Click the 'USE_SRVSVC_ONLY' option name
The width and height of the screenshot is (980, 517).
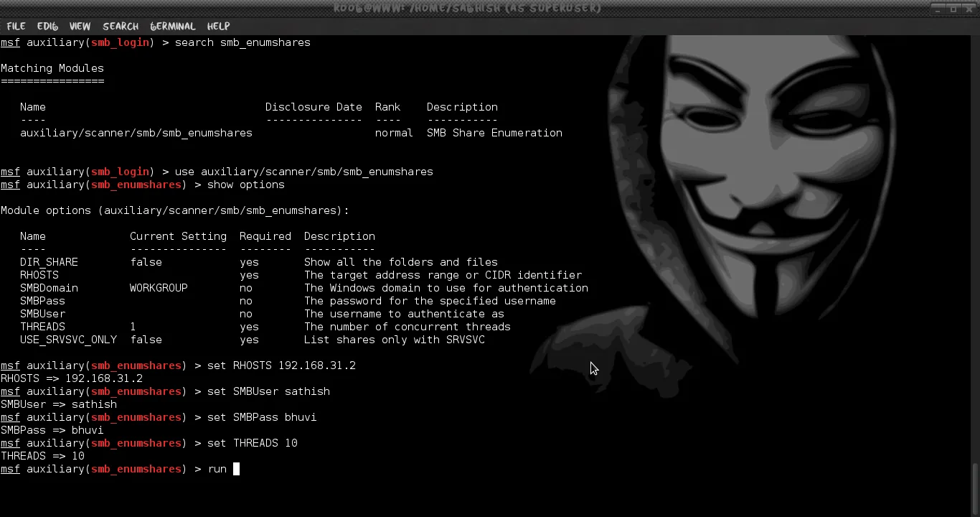coord(68,340)
